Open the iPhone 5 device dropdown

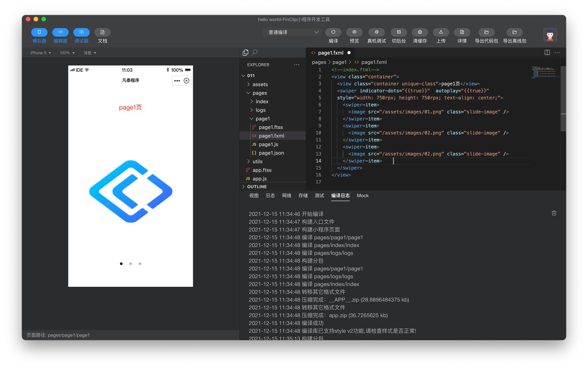click(x=41, y=53)
